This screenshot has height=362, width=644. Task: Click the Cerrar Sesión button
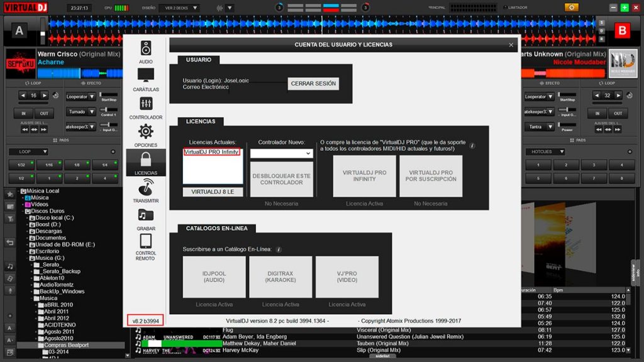pos(313,84)
